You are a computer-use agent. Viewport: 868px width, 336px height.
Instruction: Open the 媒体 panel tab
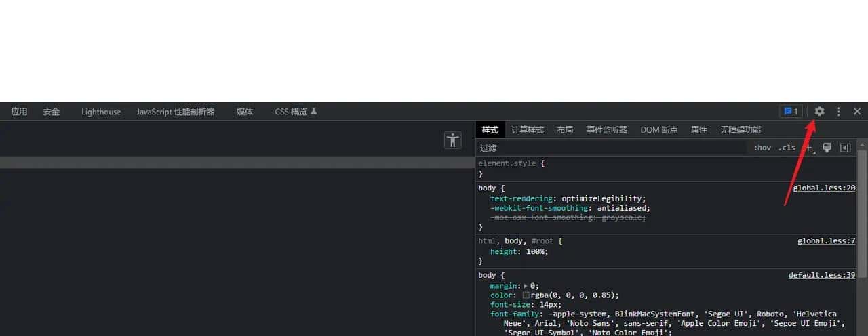tap(245, 112)
